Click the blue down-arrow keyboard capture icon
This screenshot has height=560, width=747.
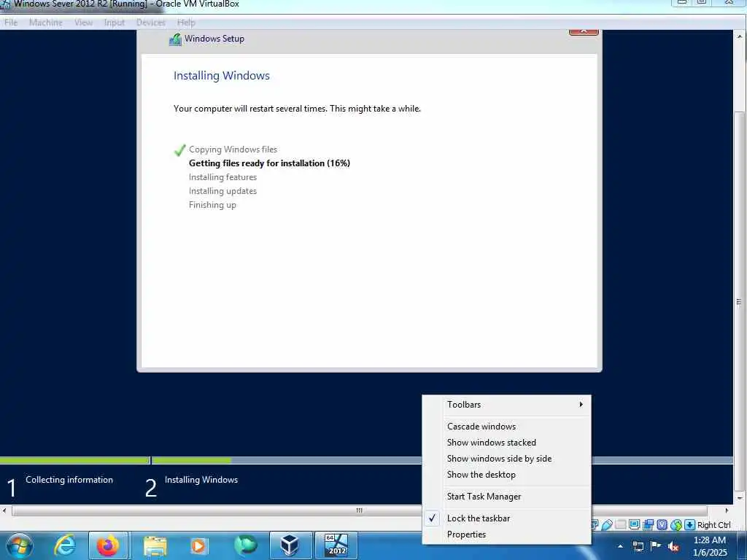(x=689, y=525)
